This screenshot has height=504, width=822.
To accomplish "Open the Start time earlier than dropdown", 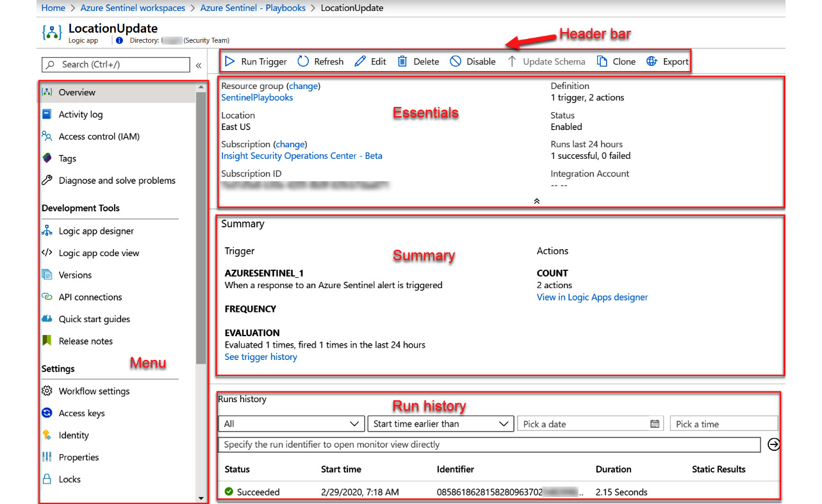I will 441,423.
